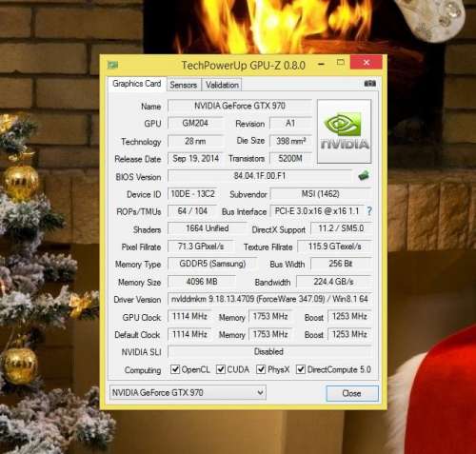
Task: Click Default Clock row's Memory 1753 MHz
Action: click(x=270, y=334)
